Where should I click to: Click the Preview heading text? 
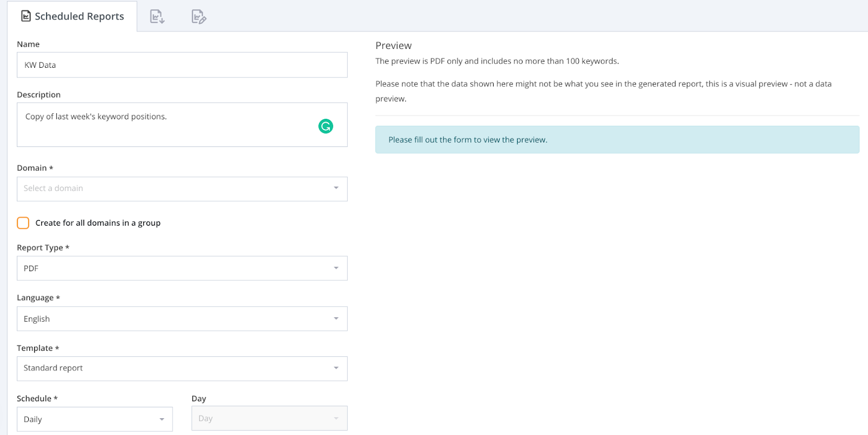point(393,46)
